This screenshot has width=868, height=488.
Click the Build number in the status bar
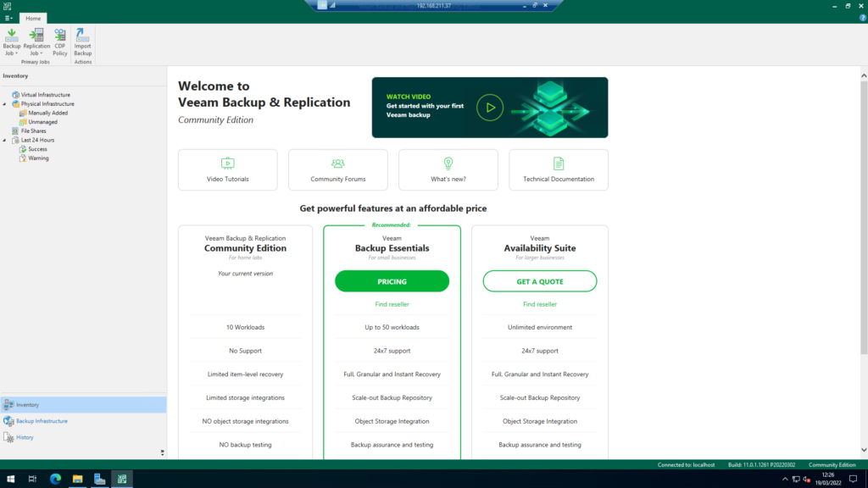[761, 465]
